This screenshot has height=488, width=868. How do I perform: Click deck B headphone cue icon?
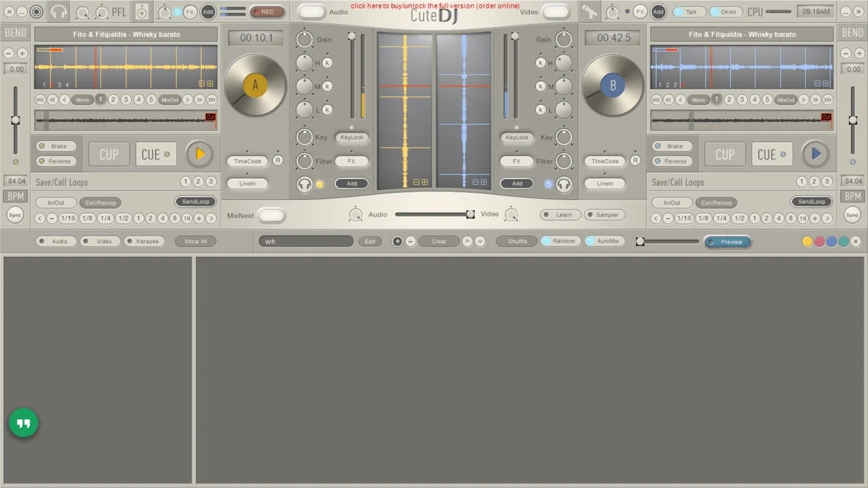point(564,184)
